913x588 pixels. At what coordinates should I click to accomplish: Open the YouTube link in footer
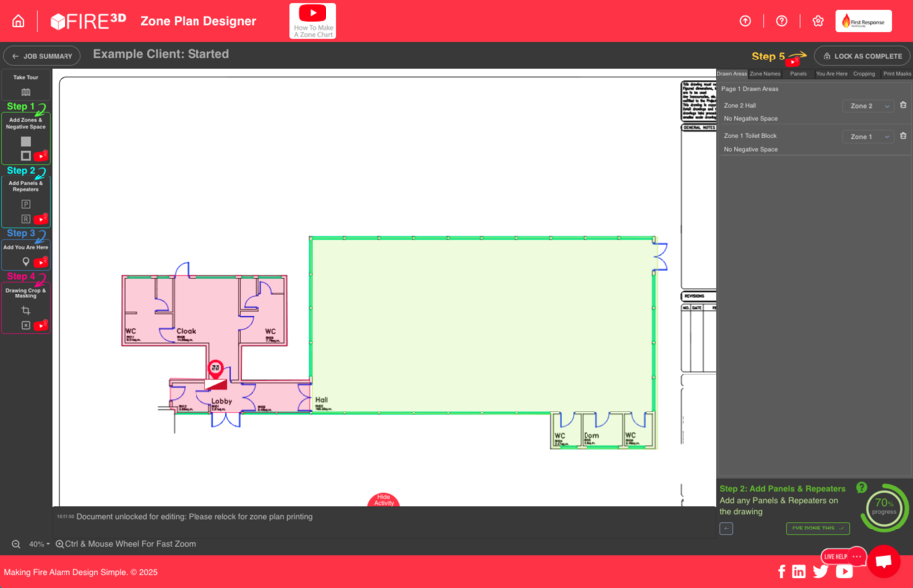point(845,572)
